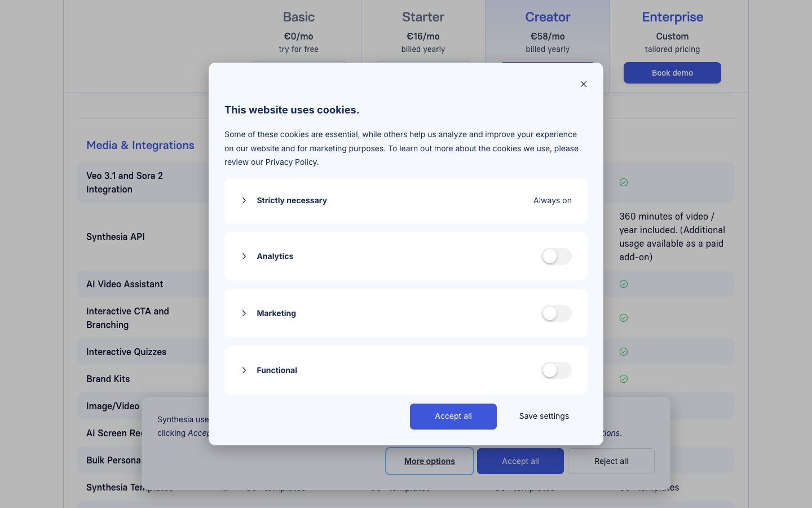
Task: Click Enterprise checkmark for AI Video Assistant
Action: (624, 284)
